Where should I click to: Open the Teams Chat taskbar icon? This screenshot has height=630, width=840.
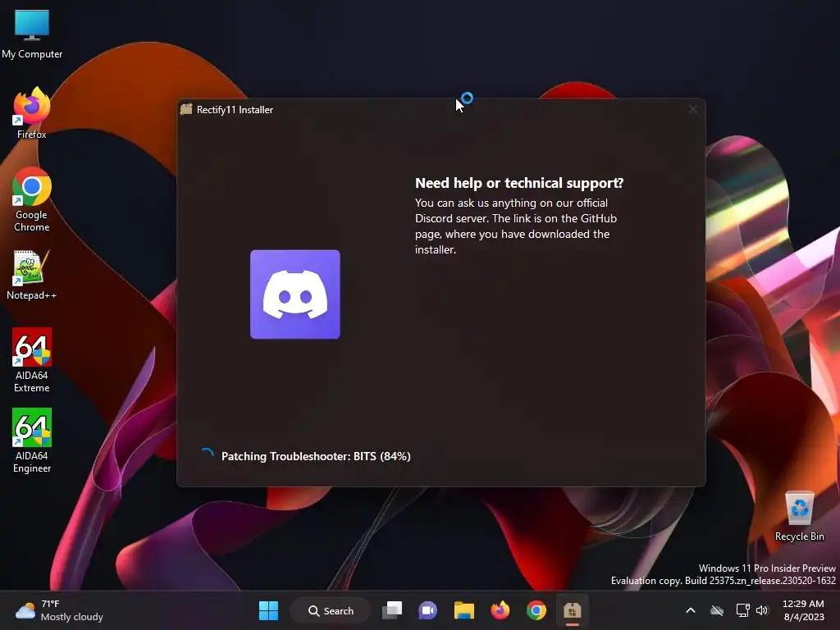427,610
